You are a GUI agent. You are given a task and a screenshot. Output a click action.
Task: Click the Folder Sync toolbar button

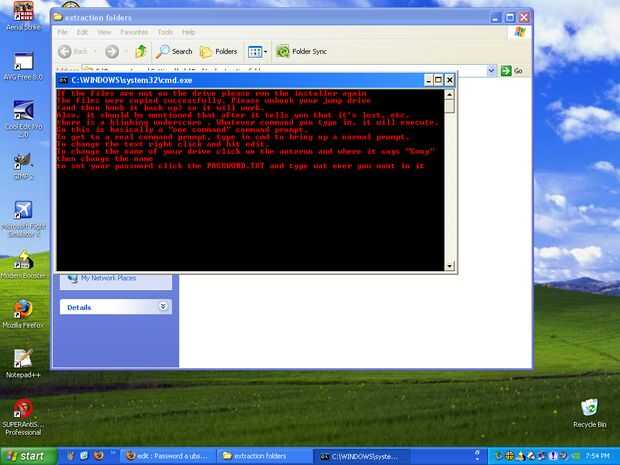pyautogui.click(x=302, y=51)
